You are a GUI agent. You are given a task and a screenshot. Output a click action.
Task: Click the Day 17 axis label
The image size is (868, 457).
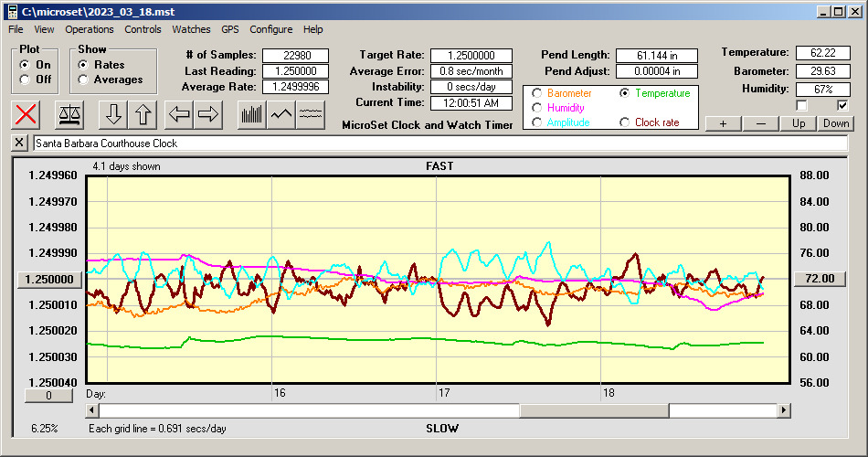point(444,393)
